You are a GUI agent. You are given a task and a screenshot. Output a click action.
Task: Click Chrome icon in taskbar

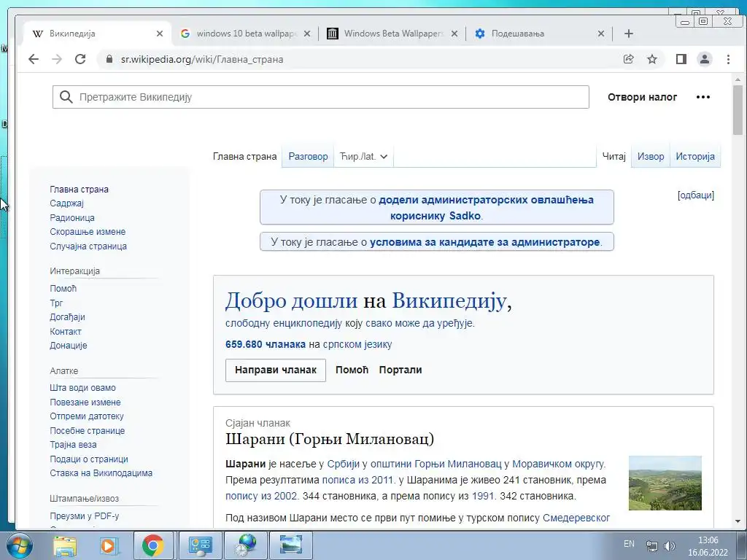click(152, 545)
